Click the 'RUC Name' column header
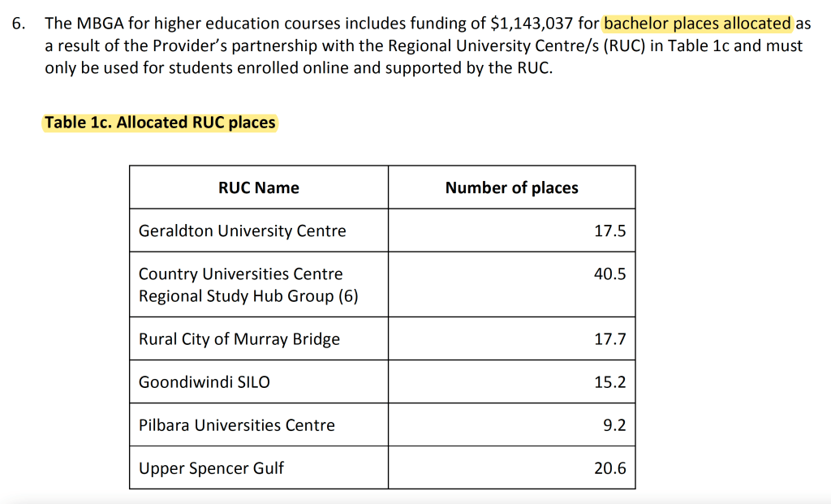 [259, 187]
